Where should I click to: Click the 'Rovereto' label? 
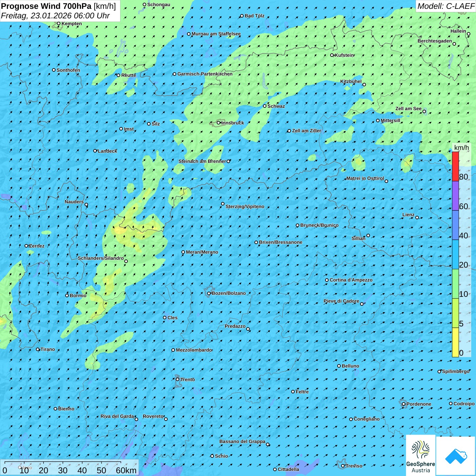point(153,416)
